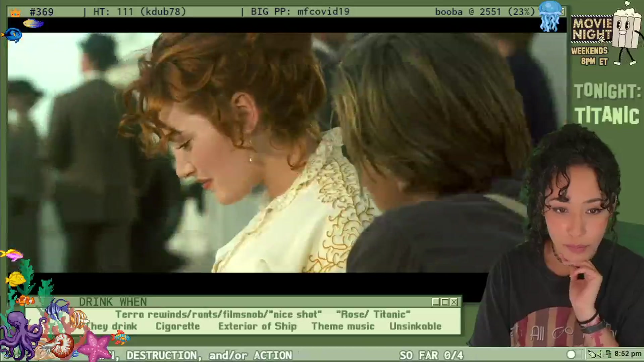The width and height of the screenshot is (644, 362).
Task: Click the "BIG PP: mfcovid19" label
Action: click(x=300, y=12)
